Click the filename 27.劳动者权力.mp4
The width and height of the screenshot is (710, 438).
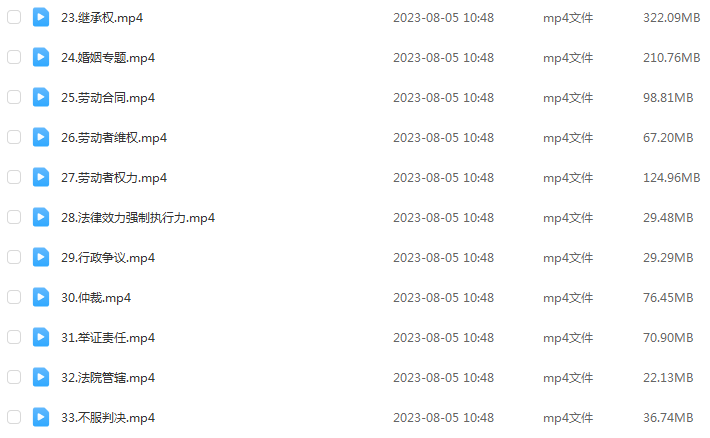click(114, 178)
